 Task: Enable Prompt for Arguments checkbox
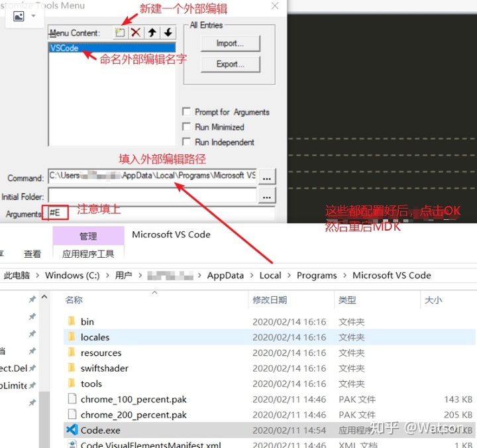pos(186,111)
